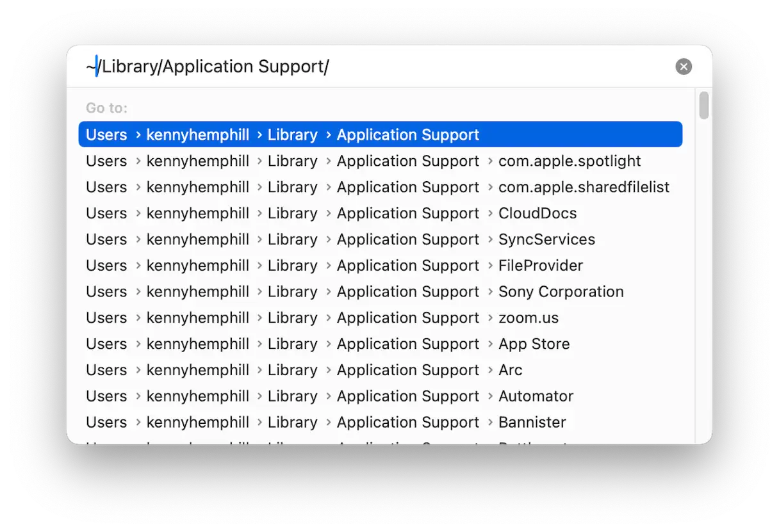Select the Arc folder path

pyautogui.click(x=381, y=370)
